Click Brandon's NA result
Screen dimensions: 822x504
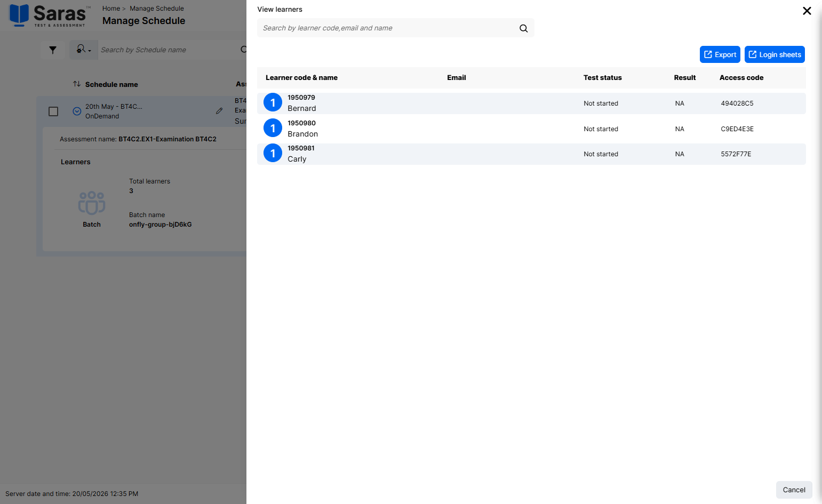(680, 129)
